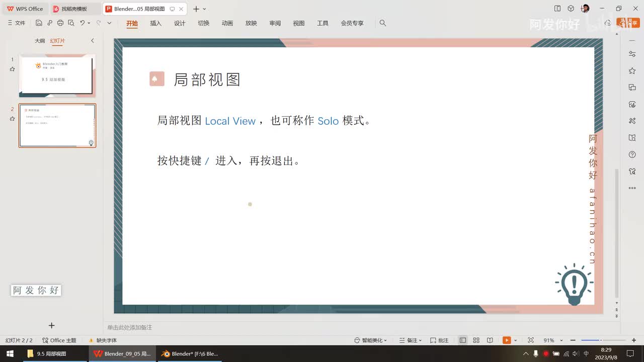Viewport: 644px width, 362px height.
Task: Open slideshow options dropdown arrow
Action: [x=516, y=340]
